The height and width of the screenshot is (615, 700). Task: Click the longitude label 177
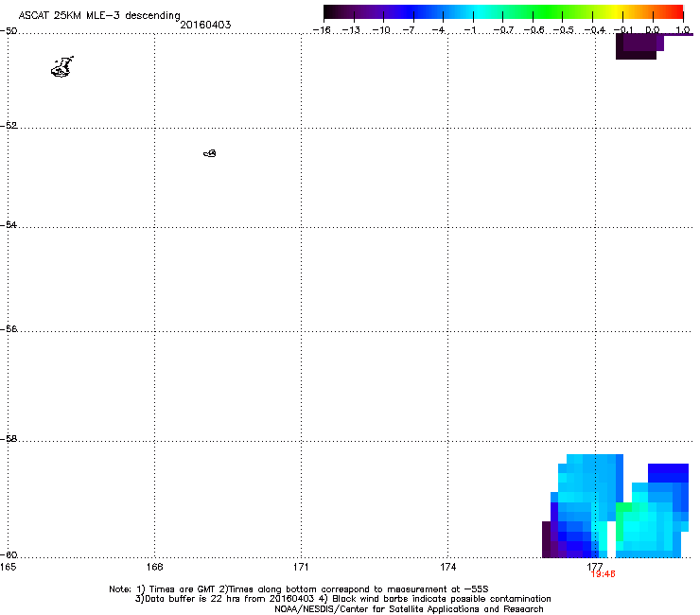click(x=595, y=567)
